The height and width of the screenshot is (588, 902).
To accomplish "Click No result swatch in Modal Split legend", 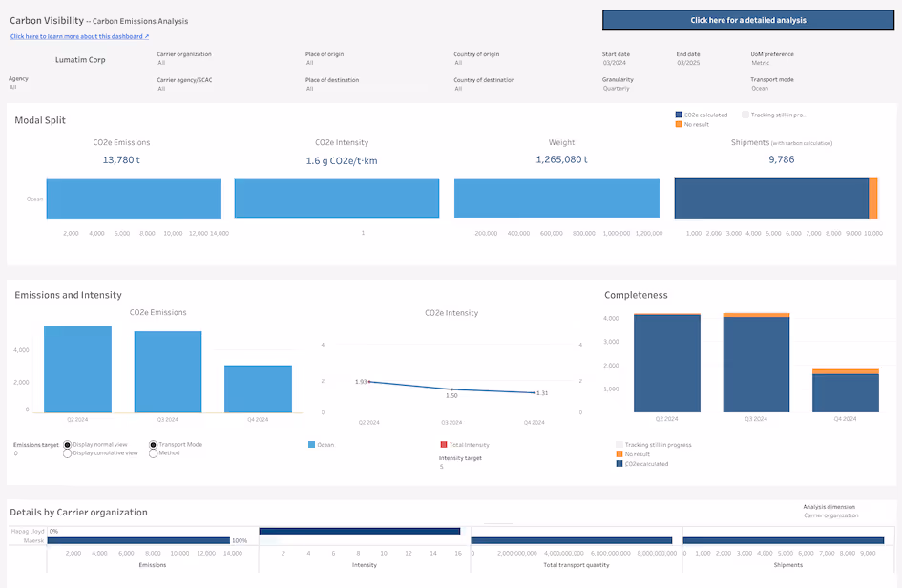I will click(x=679, y=124).
